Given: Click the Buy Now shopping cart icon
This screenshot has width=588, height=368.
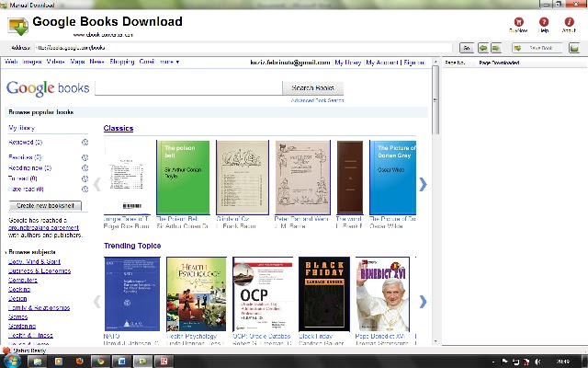Looking at the screenshot, I should pos(518,22).
